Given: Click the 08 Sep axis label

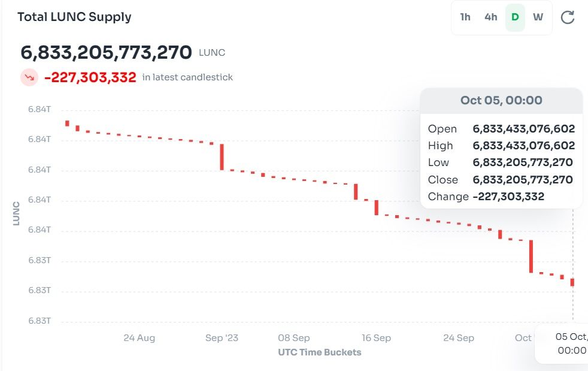Looking at the screenshot, I should [294, 338].
